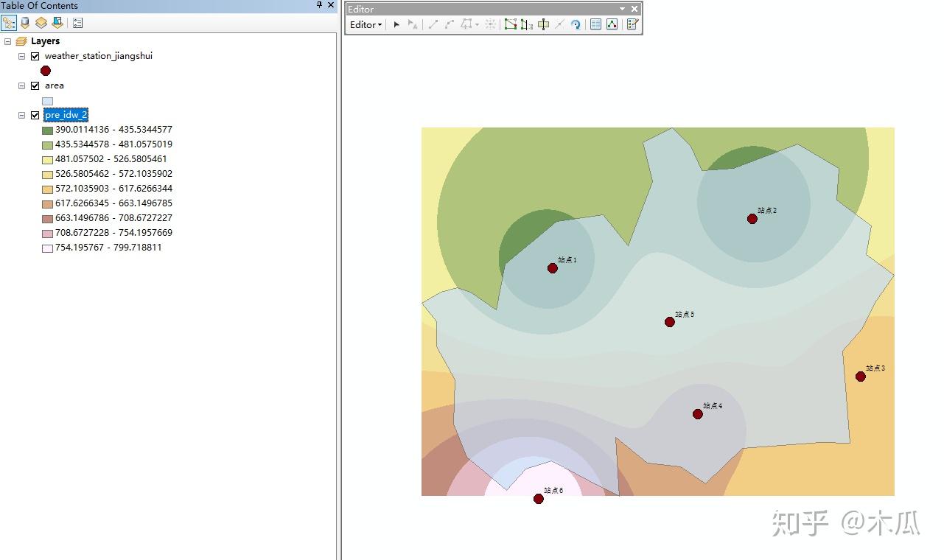Collapse the pre_idw_2 legend
Image resolution: width=944 pixels, height=560 pixels.
[x=22, y=115]
